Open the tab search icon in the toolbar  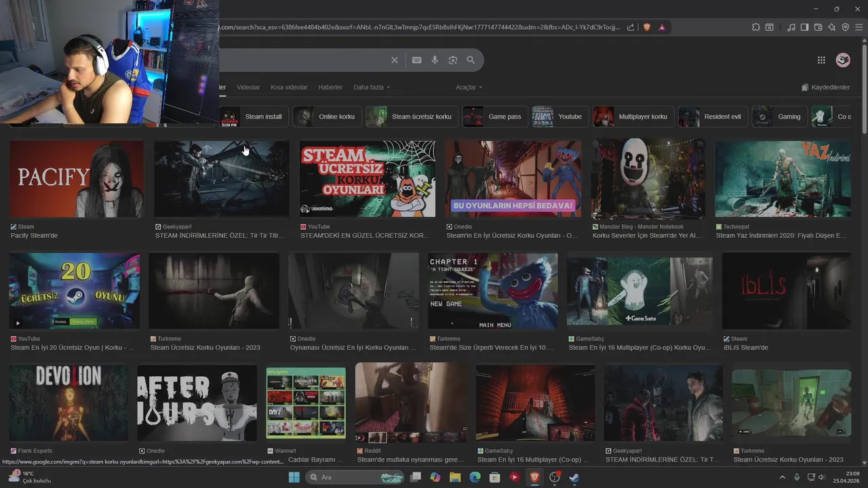[x=770, y=27]
